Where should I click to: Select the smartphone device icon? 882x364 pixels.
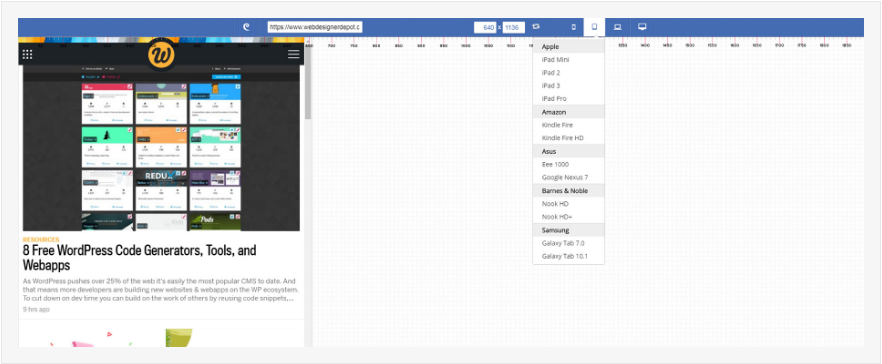click(573, 27)
